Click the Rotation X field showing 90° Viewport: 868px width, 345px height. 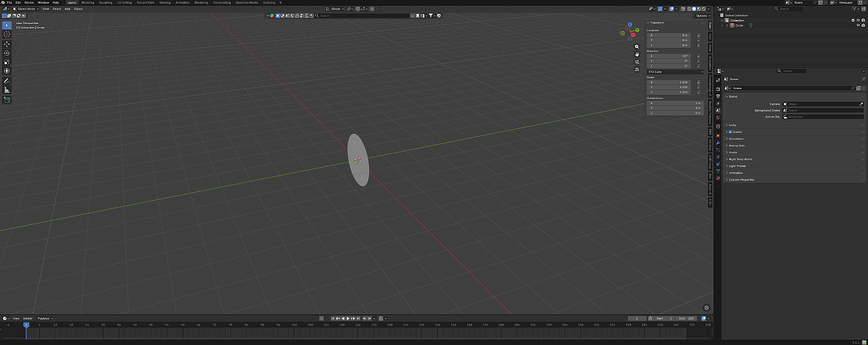tap(670, 56)
